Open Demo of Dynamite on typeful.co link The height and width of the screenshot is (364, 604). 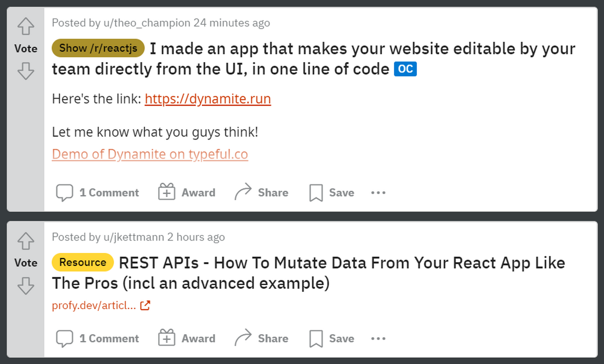150,154
